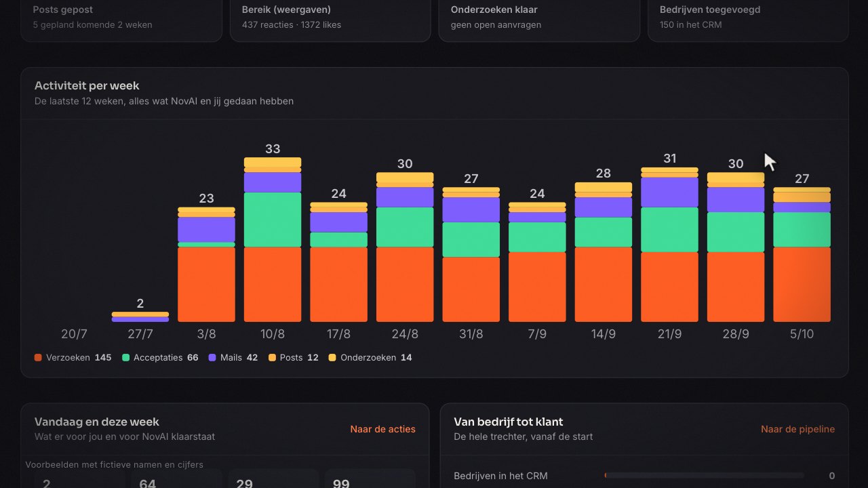Click the Mails 42 legend text
Viewport: 868px width, 488px height.
[239, 357]
